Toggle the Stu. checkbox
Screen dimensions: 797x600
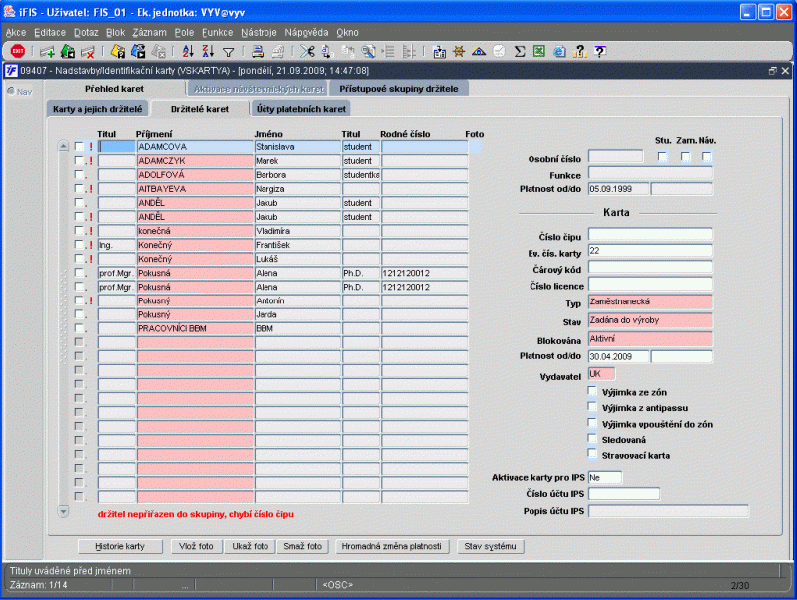662,157
